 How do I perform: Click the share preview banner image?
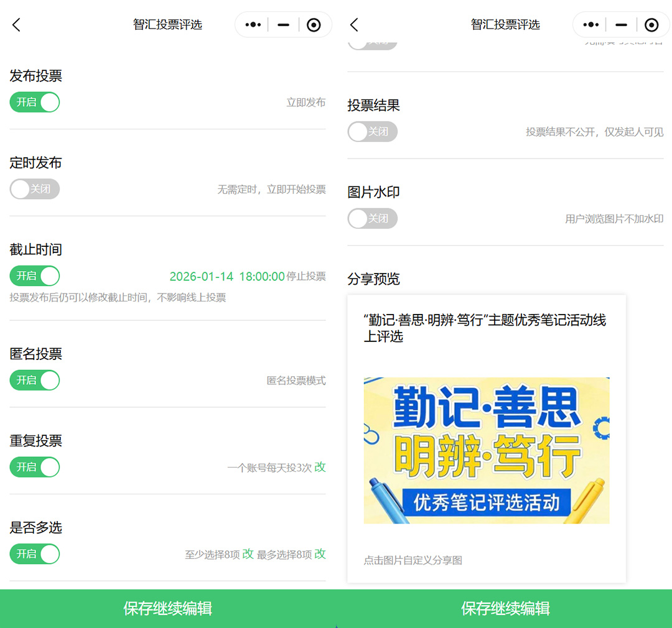click(x=487, y=450)
